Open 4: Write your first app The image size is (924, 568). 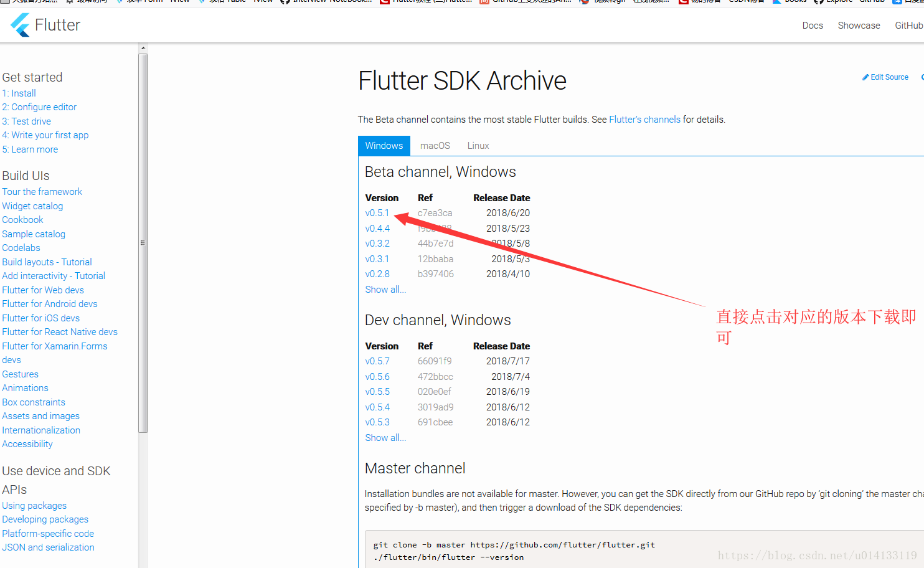45,135
